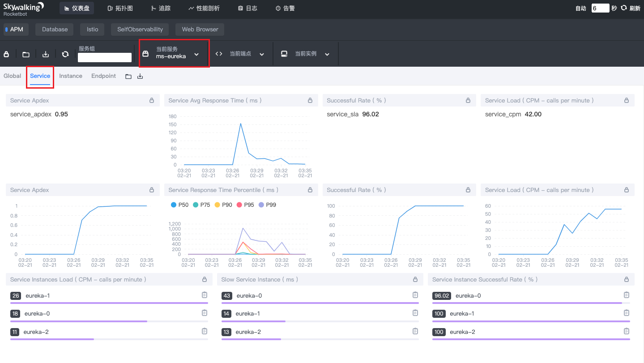Click clipboard icon for eureka-0 in Instance Successful Rate
Screen dimensions: 644x363
click(627, 295)
